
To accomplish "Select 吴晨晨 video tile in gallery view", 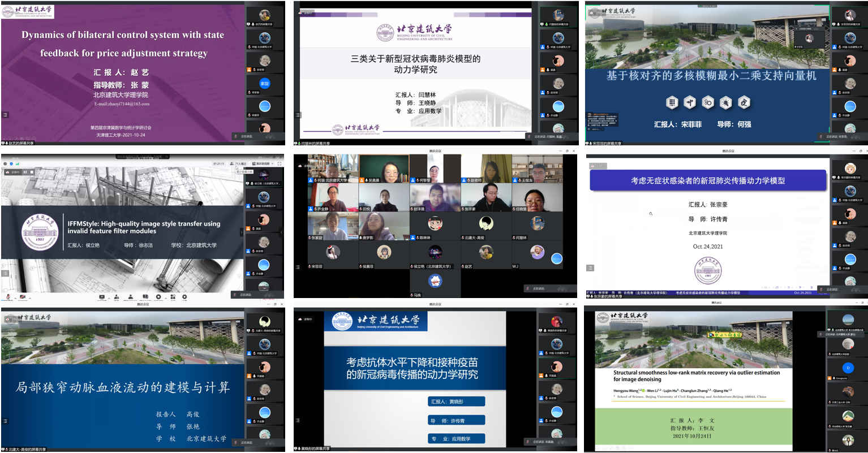I will 384,169.
